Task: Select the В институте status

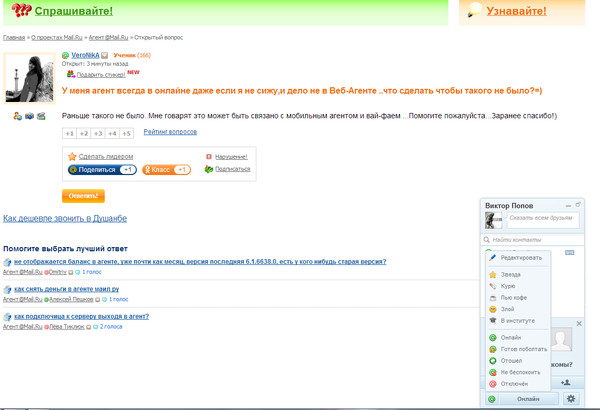Action: [x=518, y=320]
